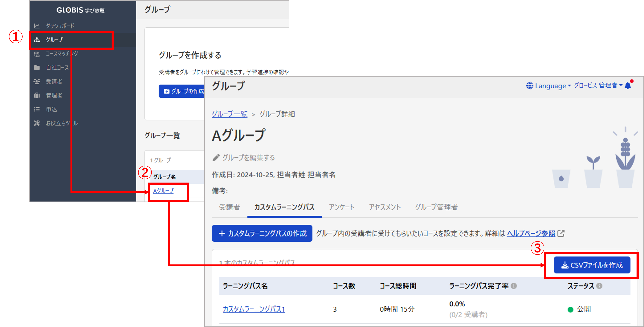The image size is (644, 327).
Task: Click the info icon next to ステータス
Action: point(599,286)
